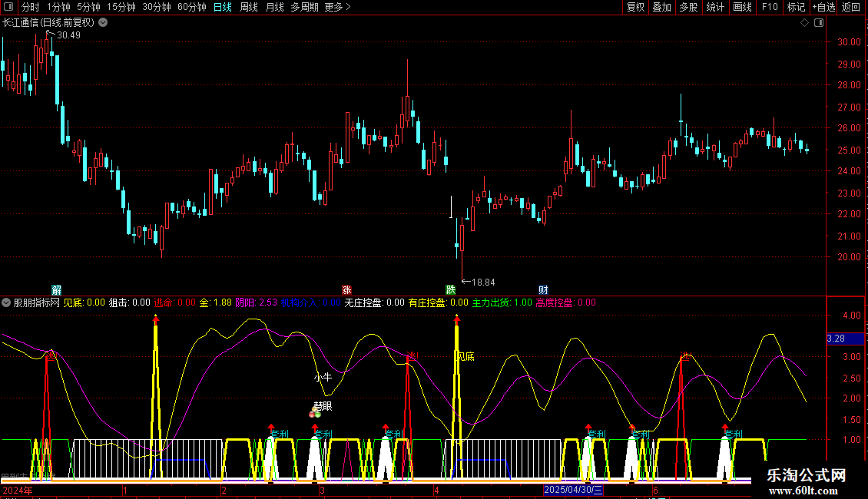
Task: Click the diamond icon above the price axis
Action: click(x=804, y=23)
